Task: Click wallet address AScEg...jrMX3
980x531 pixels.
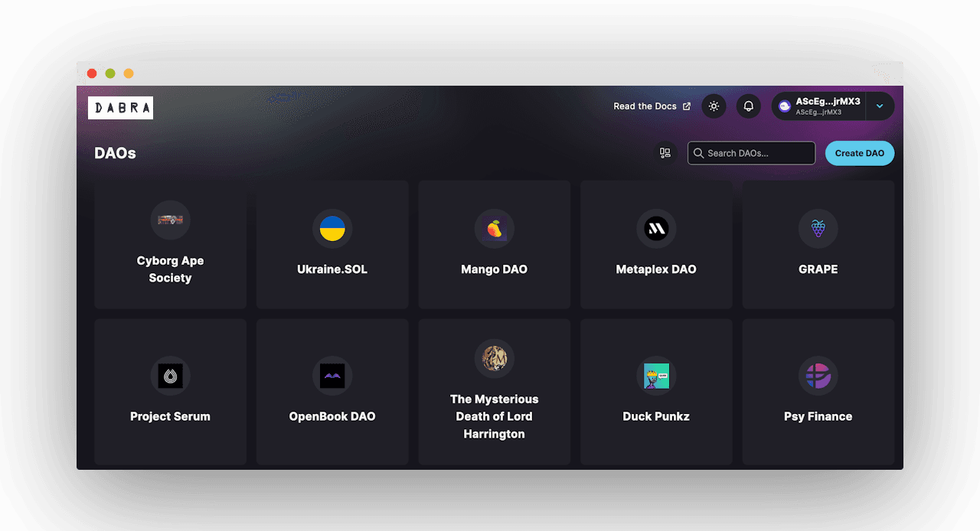Action: pyautogui.click(x=828, y=102)
